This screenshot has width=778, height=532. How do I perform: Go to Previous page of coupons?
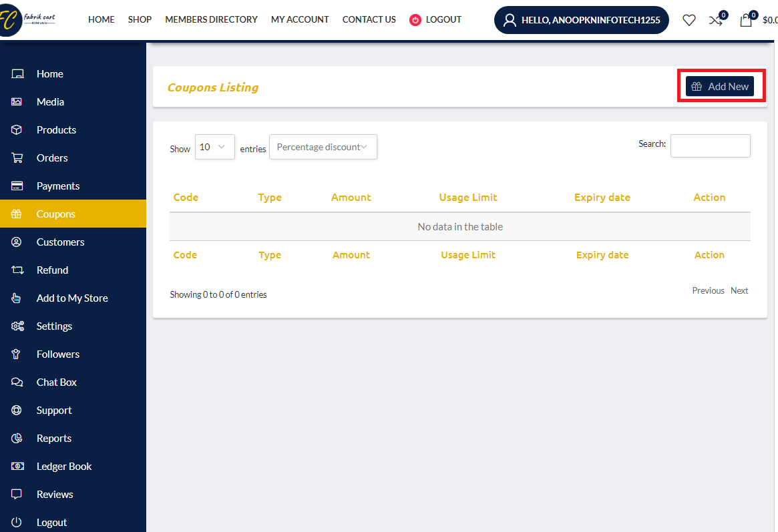pos(708,290)
